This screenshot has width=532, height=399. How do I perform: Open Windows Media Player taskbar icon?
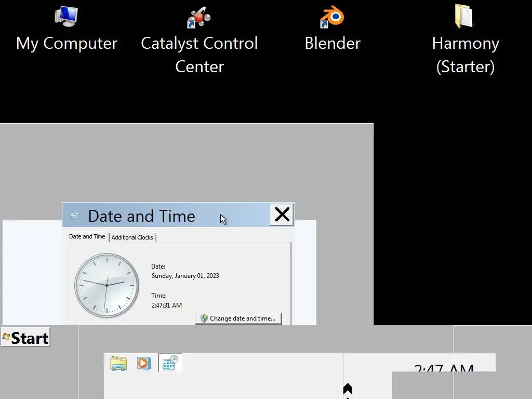[144, 363]
